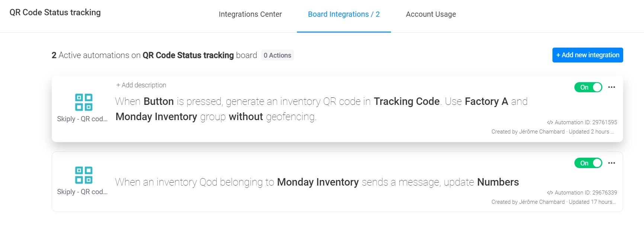Click the + Add description link
Screen dimensions: 644x225
[x=141, y=85]
